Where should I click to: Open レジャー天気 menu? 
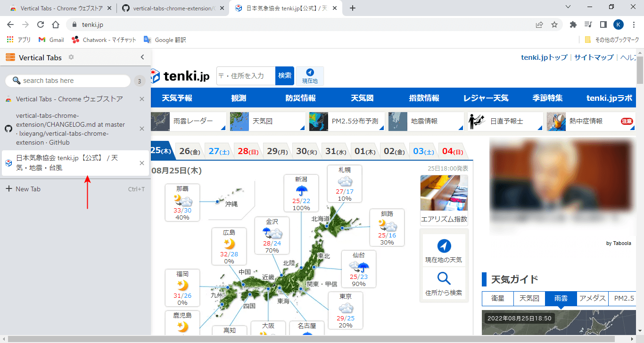(x=486, y=98)
